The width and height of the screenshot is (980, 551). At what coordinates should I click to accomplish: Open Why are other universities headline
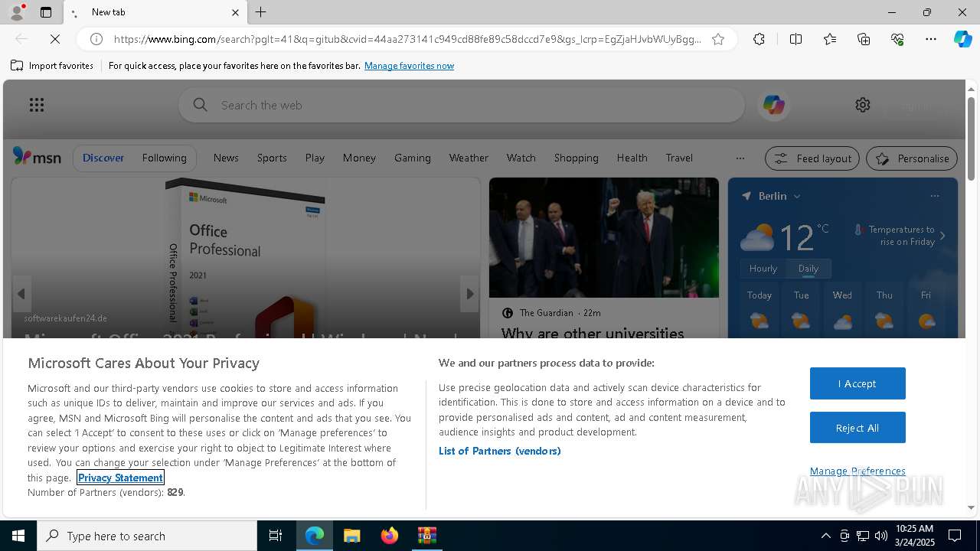(x=593, y=333)
